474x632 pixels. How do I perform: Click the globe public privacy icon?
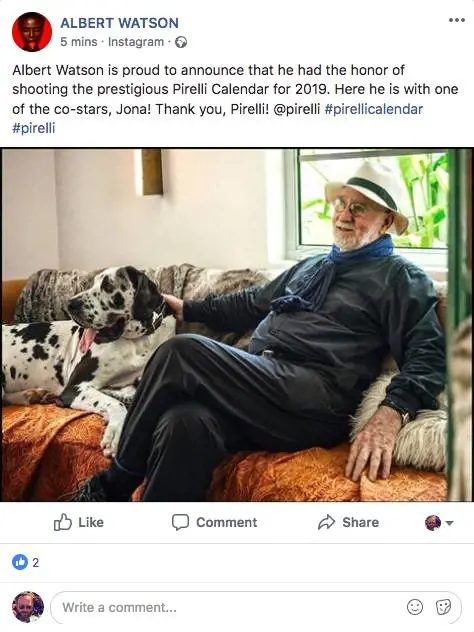(x=181, y=42)
